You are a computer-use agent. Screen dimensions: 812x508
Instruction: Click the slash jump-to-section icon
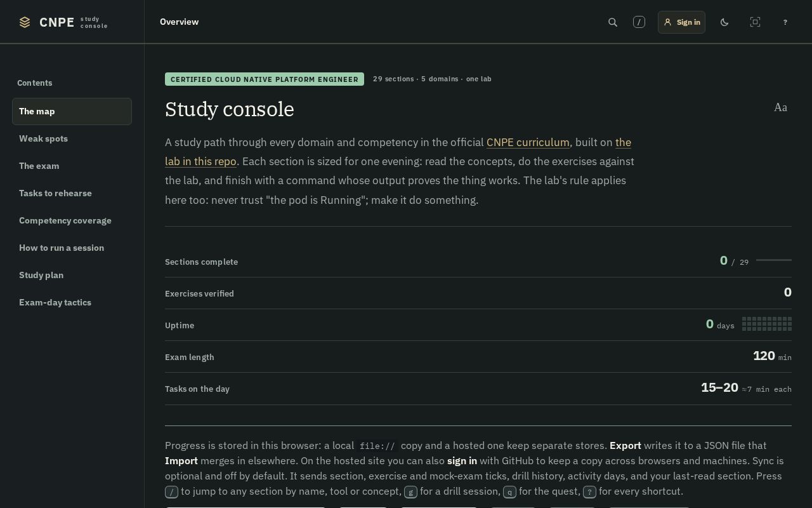tap(639, 22)
